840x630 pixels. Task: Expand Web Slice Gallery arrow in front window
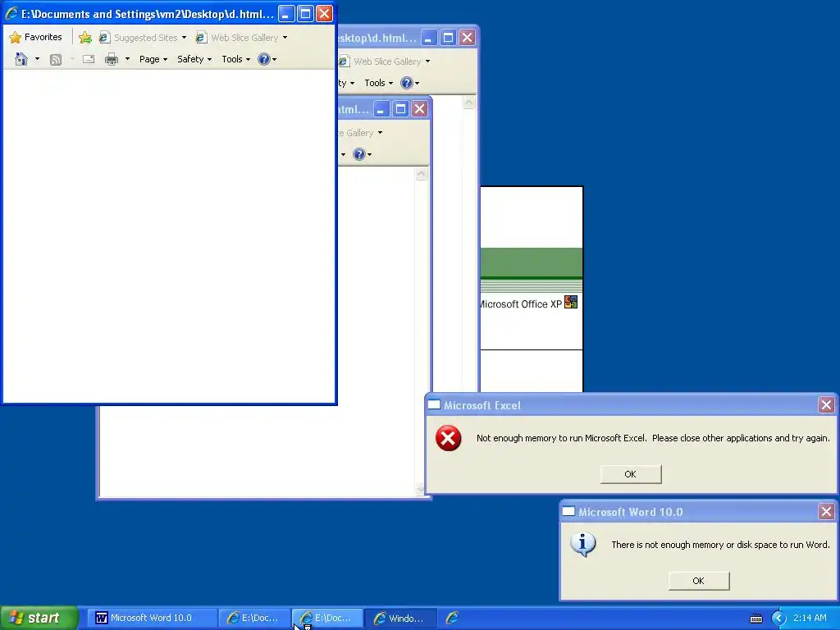click(x=285, y=38)
